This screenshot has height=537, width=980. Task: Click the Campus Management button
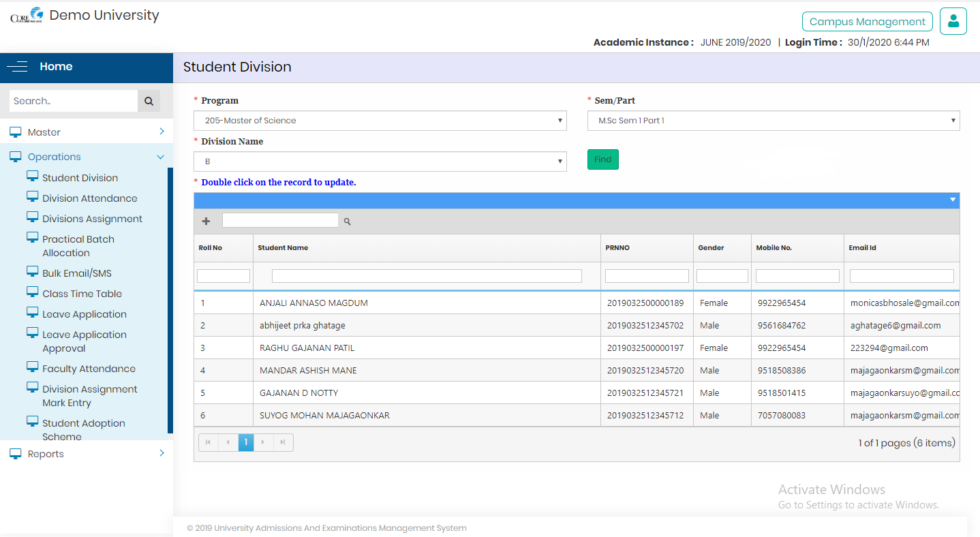click(867, 22)
